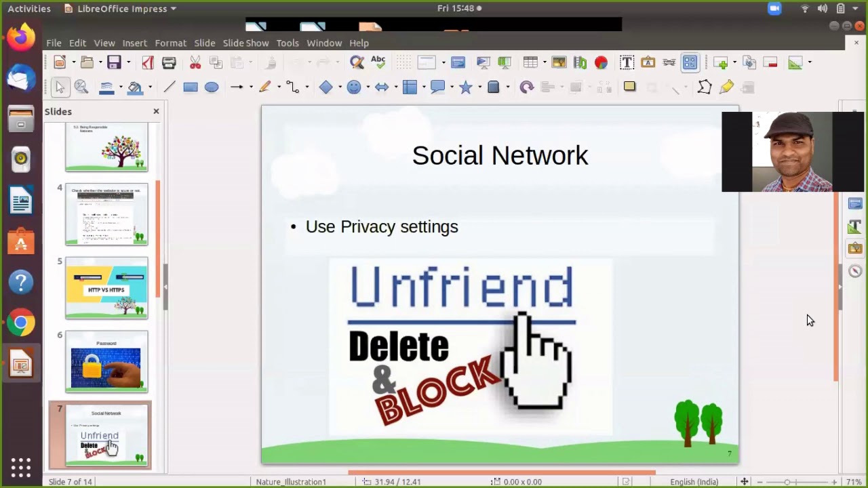
Task: Open the Navigator compass sidebar icon
Action: coord(854,271)
